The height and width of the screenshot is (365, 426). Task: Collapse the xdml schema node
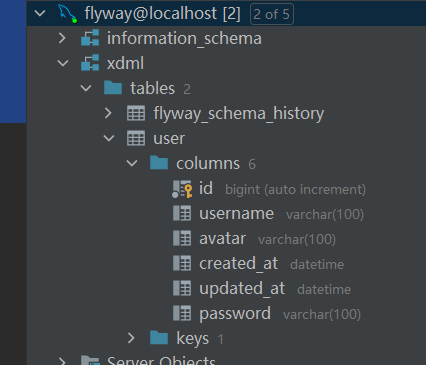(x=63, y=63)
